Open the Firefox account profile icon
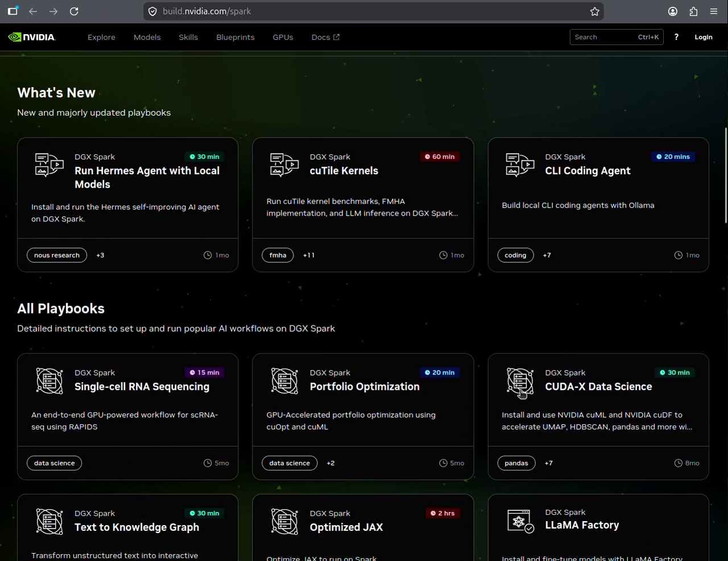This screenshot has width=728, height=561. [673, 11]
